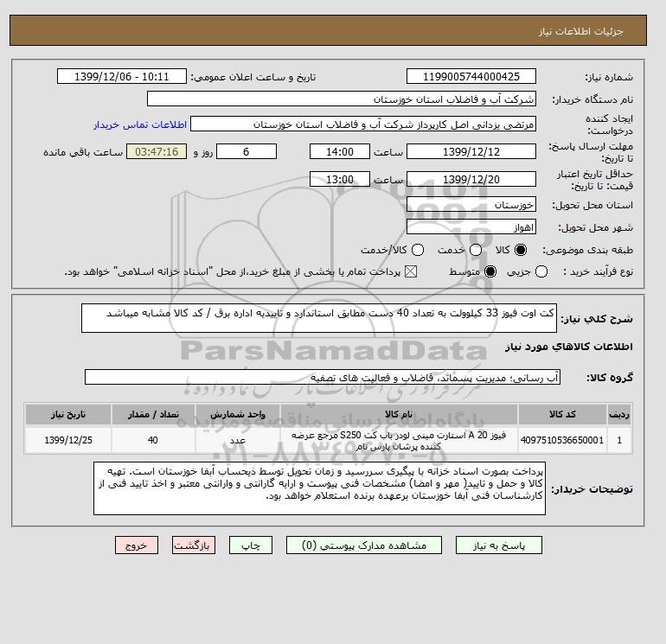Viewport: 666px width, 644px height.
Task: Click the شرح کلی نیاز label
Action: coord(597,319)
